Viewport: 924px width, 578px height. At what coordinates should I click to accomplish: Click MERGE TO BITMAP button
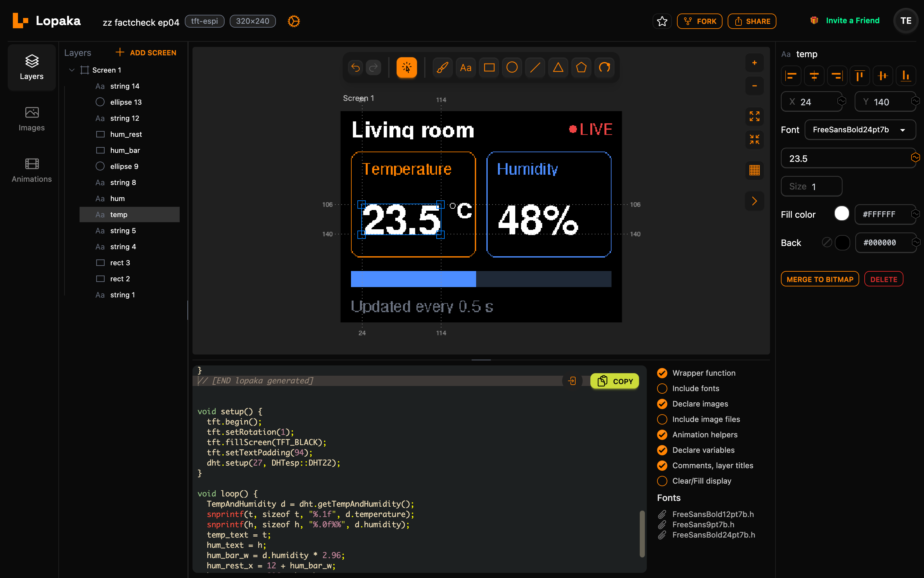[820, 279]
